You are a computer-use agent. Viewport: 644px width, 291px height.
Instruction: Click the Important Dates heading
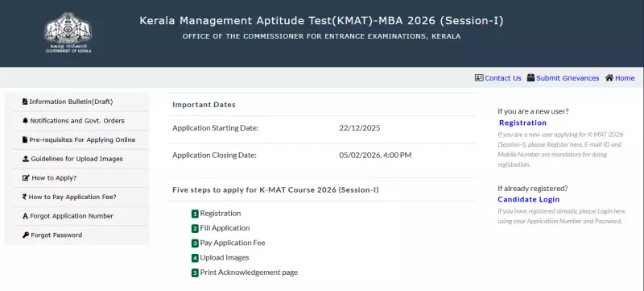(x=204, y=105)
